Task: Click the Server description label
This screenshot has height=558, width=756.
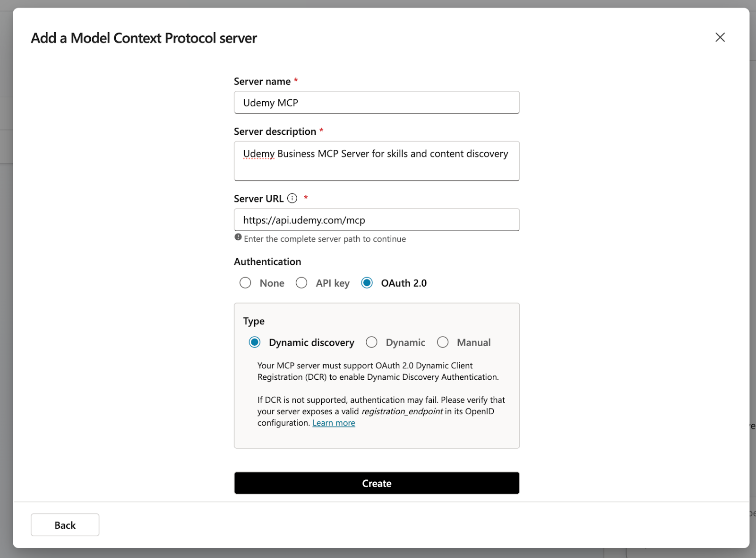Action: (x=275, y=131)
